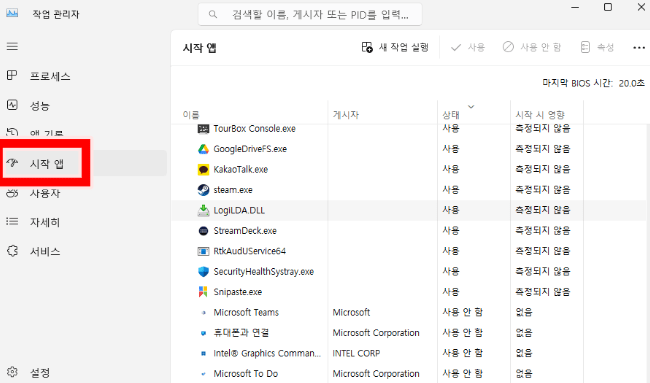Click publisher INTEL CORP cell
Screen dimensions: 650x383
click(x=356, y=353)
